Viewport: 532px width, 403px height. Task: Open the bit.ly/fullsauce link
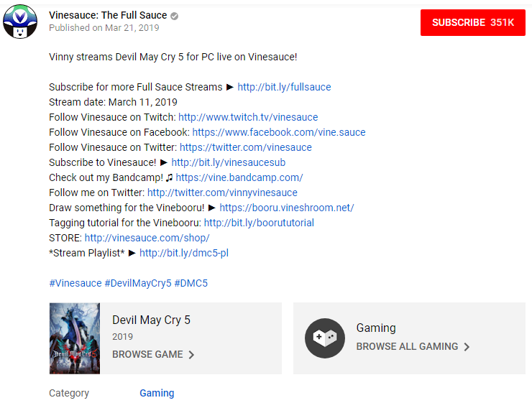coord(284,87)
